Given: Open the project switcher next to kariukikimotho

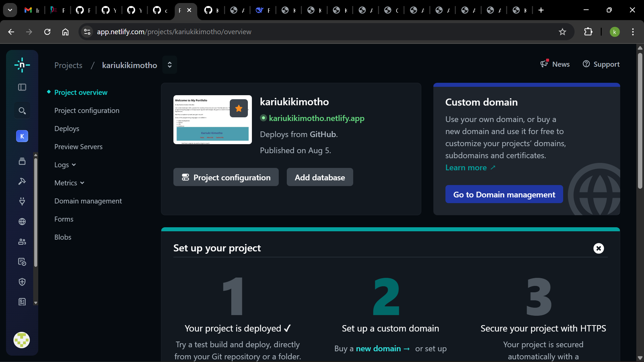Looking at the screenshot, I should click(x=170, y=65).
